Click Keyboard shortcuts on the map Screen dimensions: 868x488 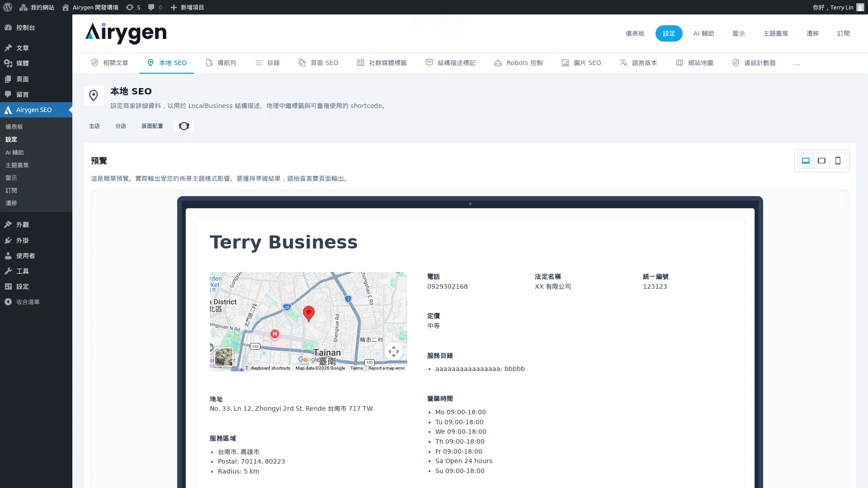271,368
